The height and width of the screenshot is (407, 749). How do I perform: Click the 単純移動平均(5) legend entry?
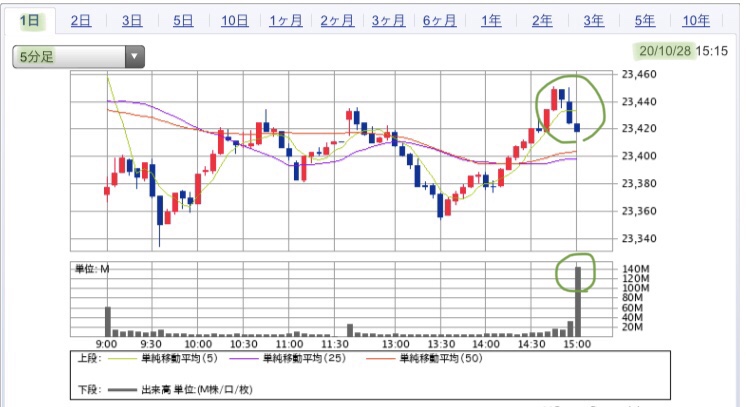pos(179,358)
